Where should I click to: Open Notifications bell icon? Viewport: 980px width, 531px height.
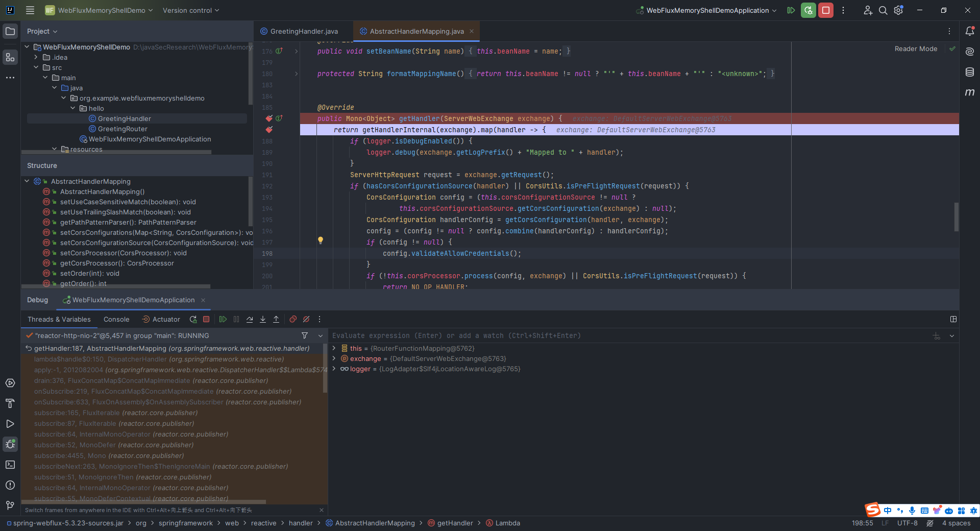coord(970,31)
